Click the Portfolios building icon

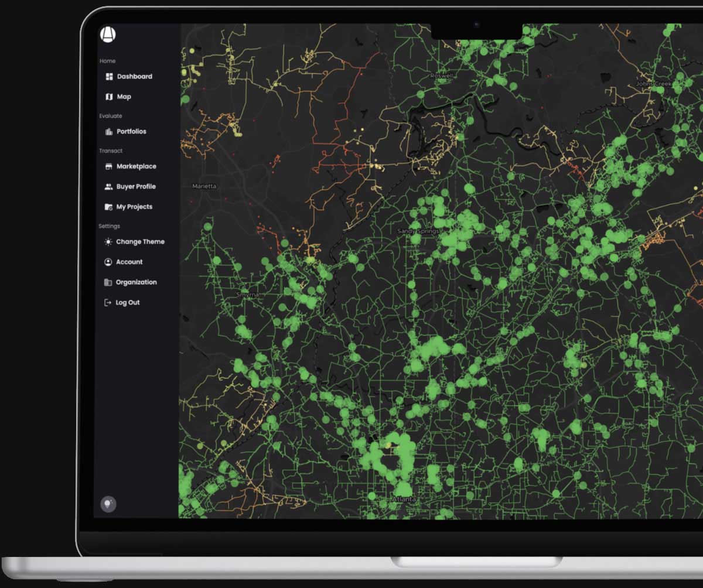pos(108,132)
